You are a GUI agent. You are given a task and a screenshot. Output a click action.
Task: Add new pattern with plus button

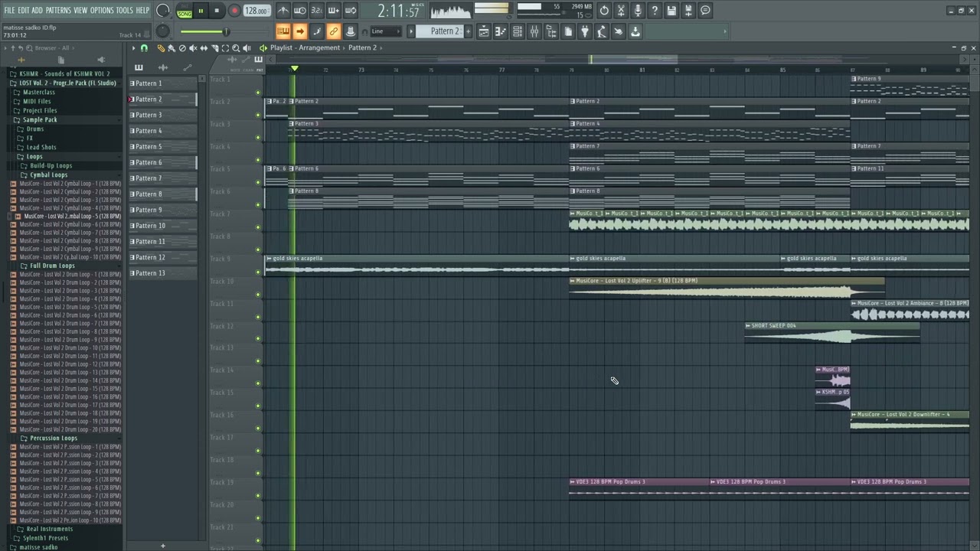162,546
